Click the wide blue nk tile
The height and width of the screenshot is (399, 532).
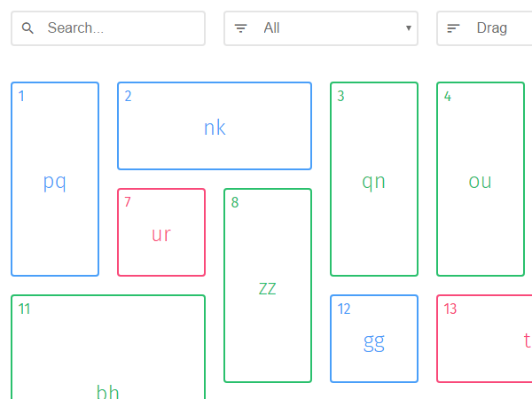click(215, 127)
